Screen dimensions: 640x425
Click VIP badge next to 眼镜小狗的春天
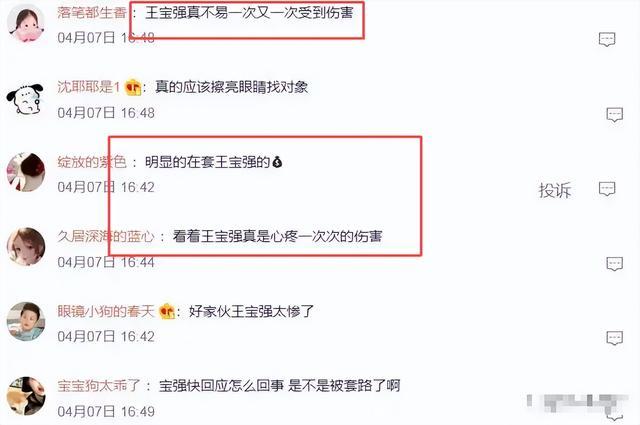167,312
